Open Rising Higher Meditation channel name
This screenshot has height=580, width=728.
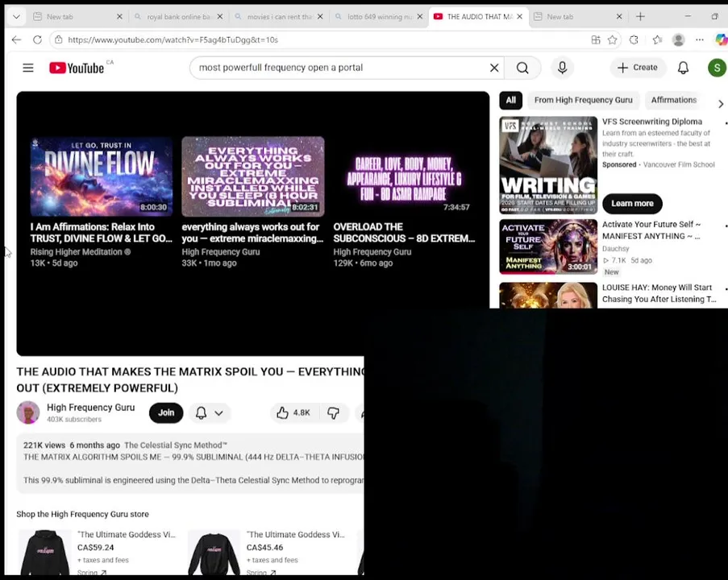coord(80,252)
